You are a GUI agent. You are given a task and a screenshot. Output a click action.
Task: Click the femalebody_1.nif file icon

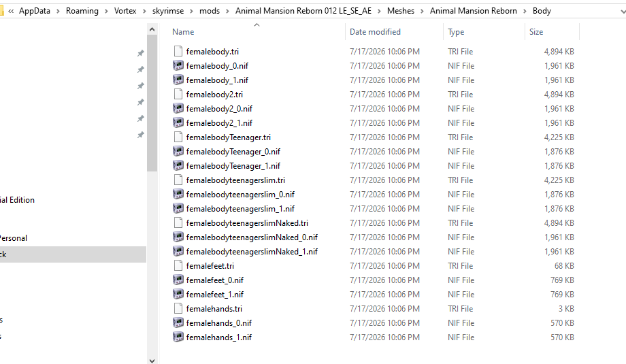point(178,80)
